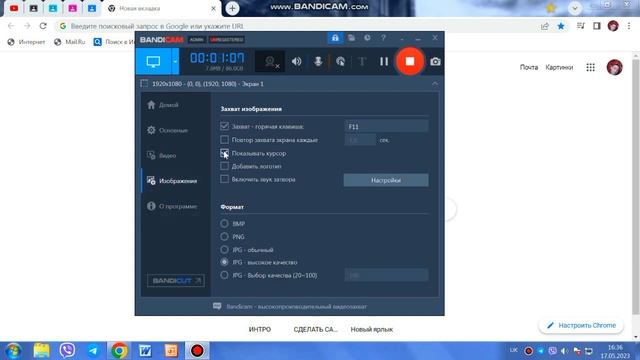The image size is (640, 360).
Task: Open the Изображения sidebar section
Action: tap(172, 181)
